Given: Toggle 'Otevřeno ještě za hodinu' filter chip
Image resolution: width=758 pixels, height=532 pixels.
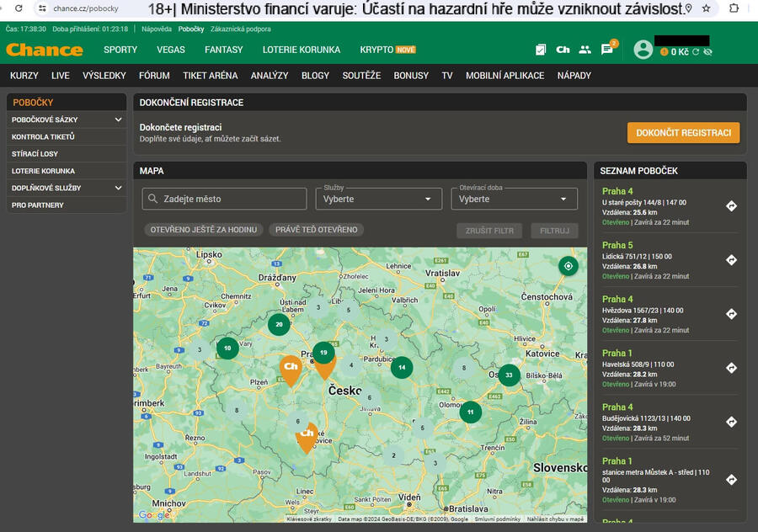Looking at the screenshot, I should pyautogui.click(x=204, y=230).
